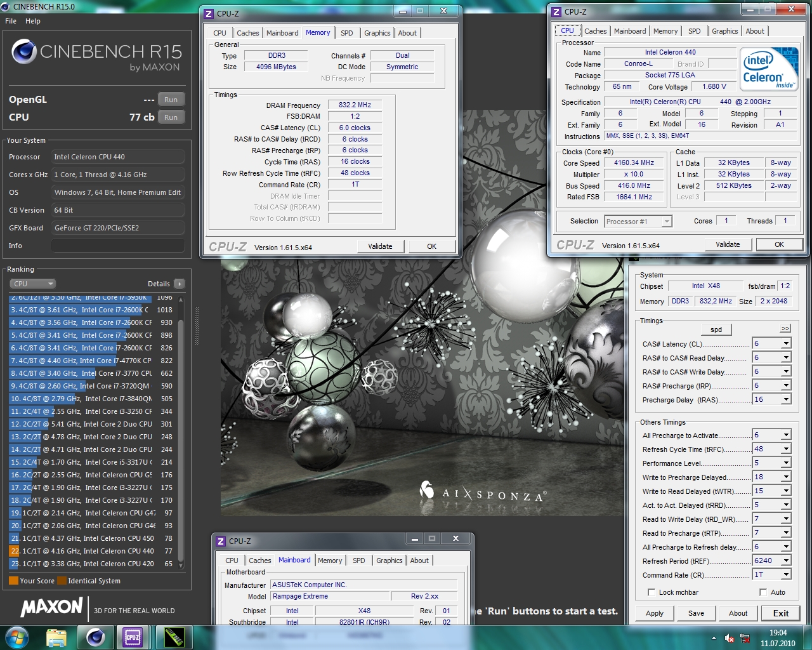Open the Refresh Cycle Time (tRFC) dropdown
This screenshot has height=650, width=812.
click(786, 449)
